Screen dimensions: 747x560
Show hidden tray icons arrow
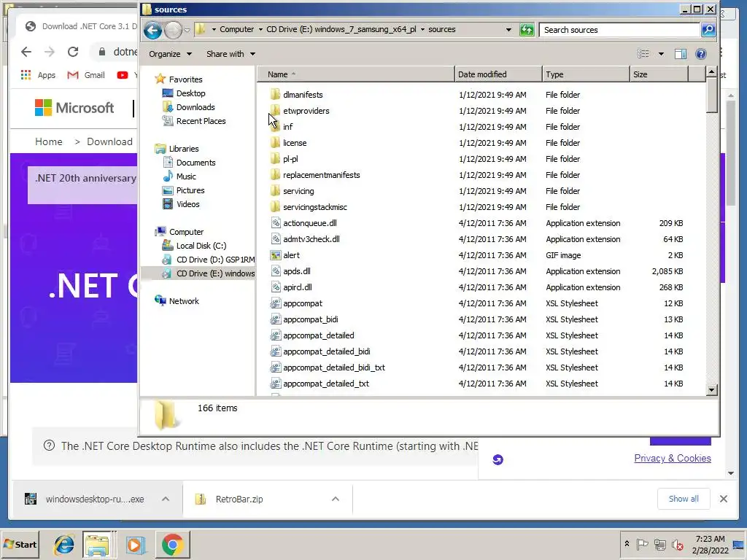click(x=627, y=544)
